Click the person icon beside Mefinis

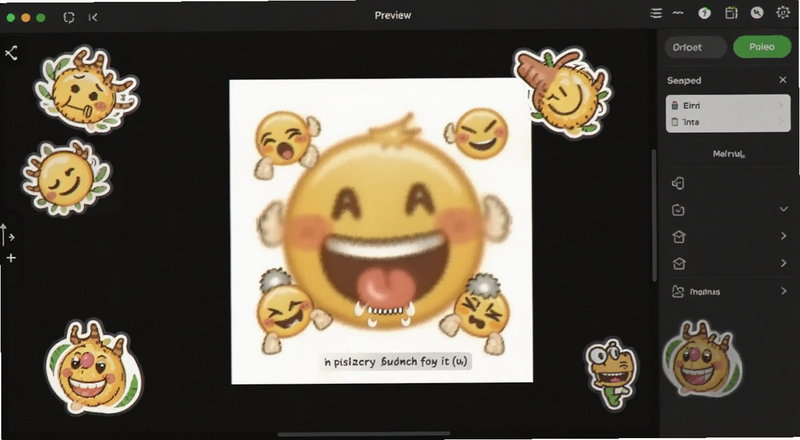678,291
